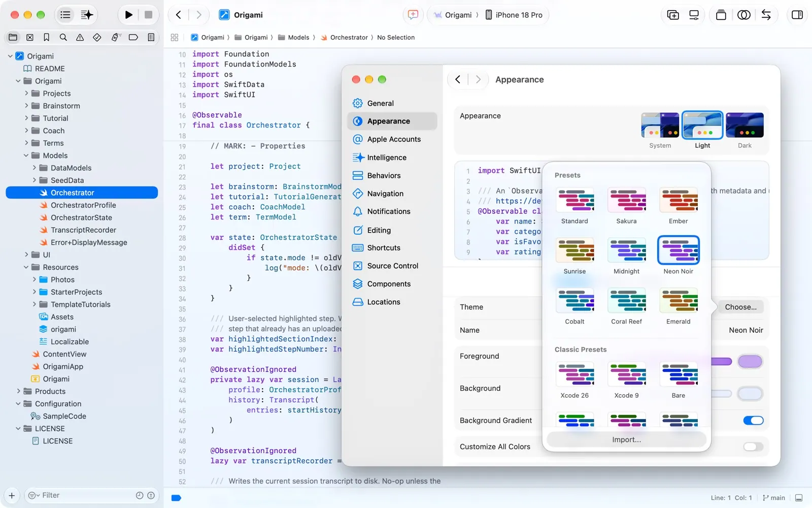Collapse the Models folder
The height and width of the screenshot is (508, 812).
tap(26, 155)
